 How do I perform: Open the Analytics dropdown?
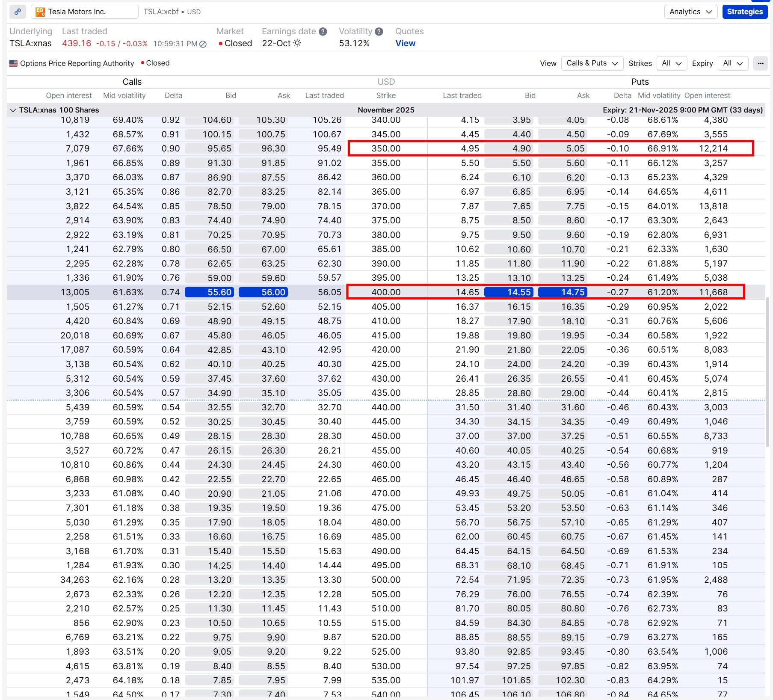point(690,12)
